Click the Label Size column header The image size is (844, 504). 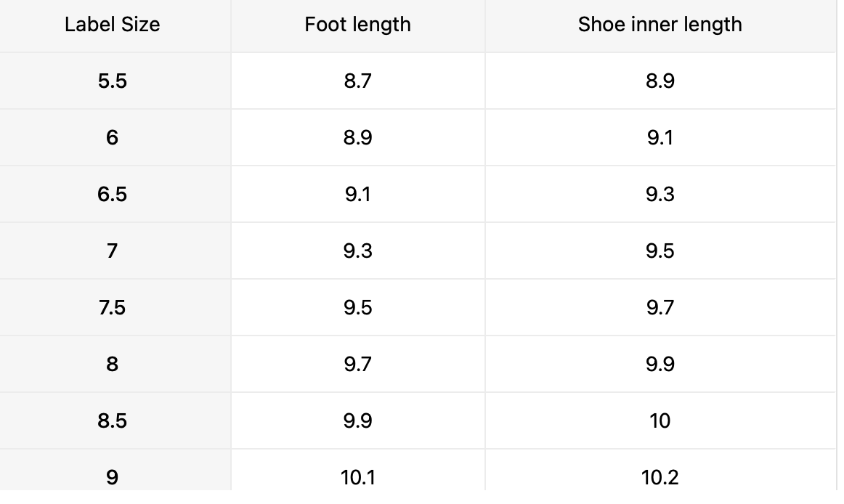coord(112,24)
